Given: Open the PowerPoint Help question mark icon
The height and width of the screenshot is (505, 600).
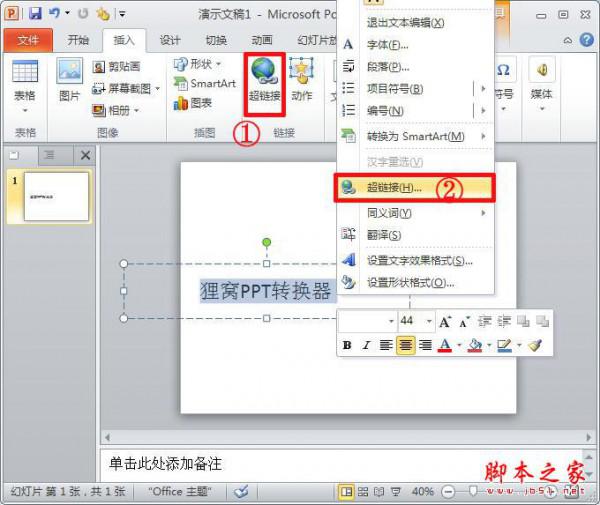Looking at the screenshot, I should tap(587, 40).
